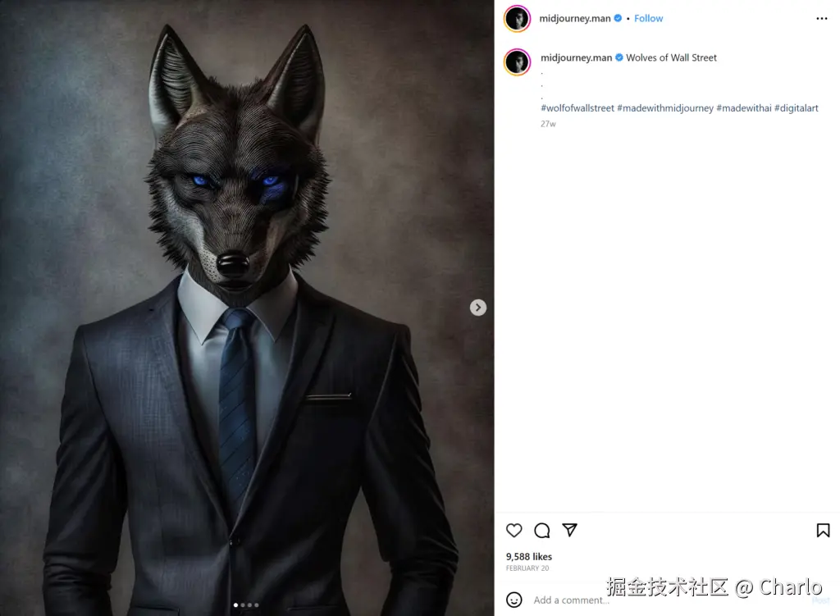Follow the midjourney.man account
Viewport: 840px width, 616px height.
pyautogui.click(x=648, y=18)
